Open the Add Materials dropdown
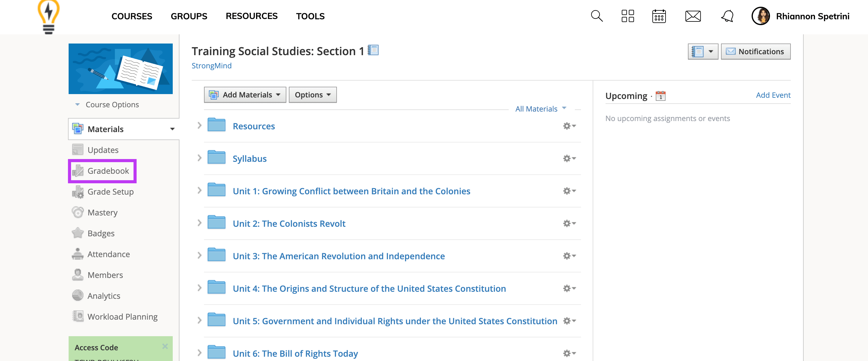The image size is (868, 361). [245, 95]
